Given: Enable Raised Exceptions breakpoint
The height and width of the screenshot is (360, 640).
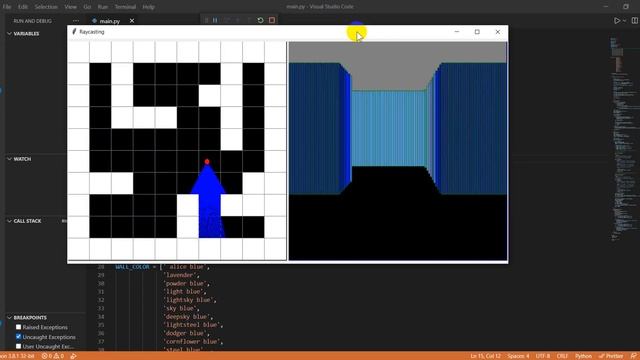Looking at the screenshot, I should 18,327.
